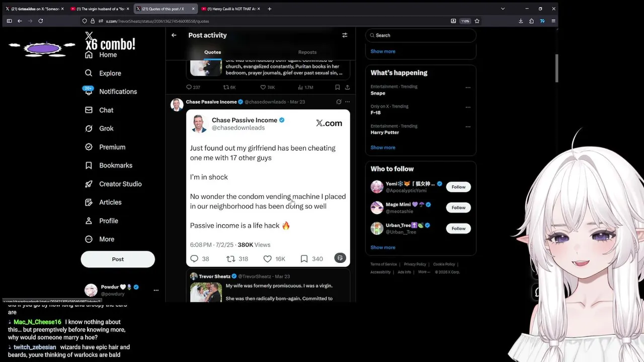Open Bookmarks in the sidebar
644x362 pixels.
(109, 165)
